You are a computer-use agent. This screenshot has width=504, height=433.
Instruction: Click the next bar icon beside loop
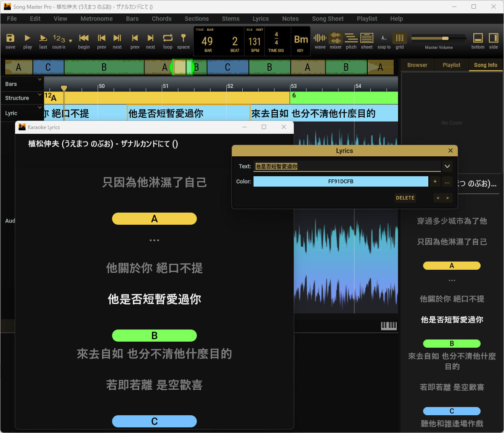tap(151, 38)
